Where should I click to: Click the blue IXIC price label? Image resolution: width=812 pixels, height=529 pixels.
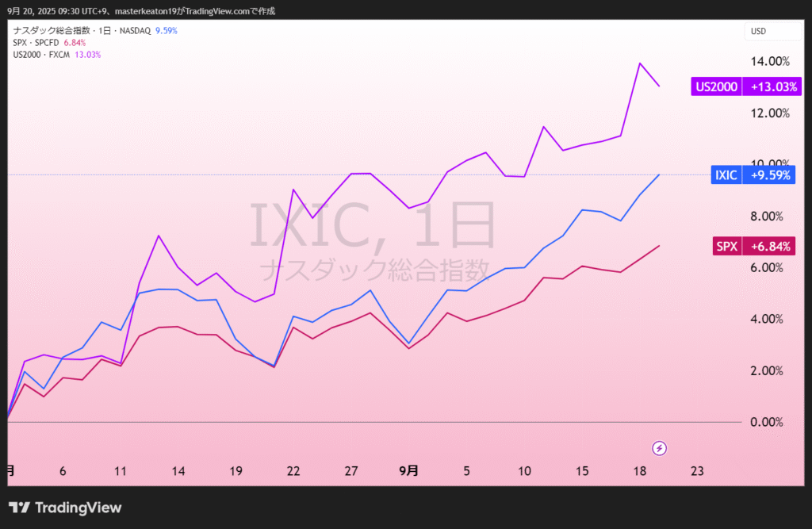(726, 175)
